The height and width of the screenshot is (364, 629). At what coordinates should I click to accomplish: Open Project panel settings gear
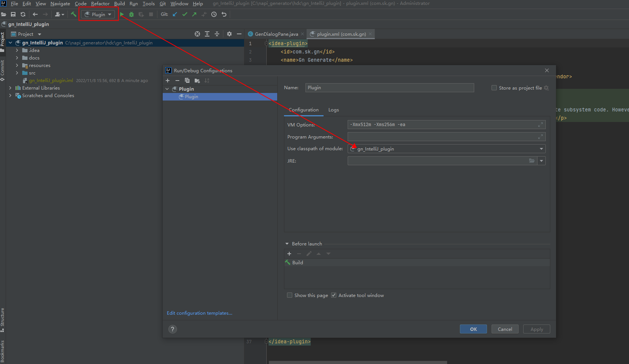[229, 34]
